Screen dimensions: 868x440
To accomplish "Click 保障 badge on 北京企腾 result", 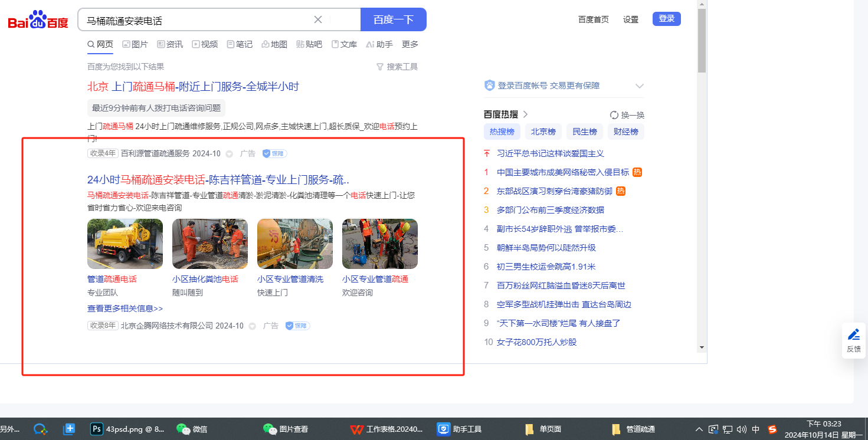I will [297, 326].
